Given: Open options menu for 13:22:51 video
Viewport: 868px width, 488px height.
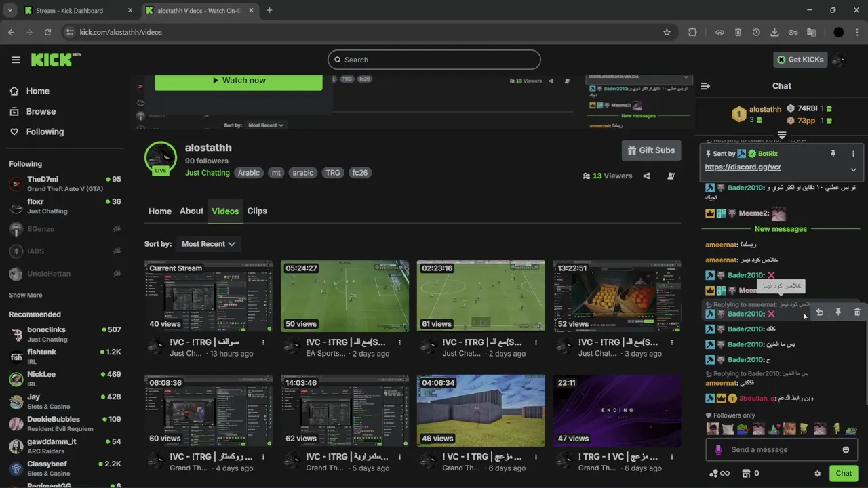Looking at the screenshot, I should pos(672,342).
